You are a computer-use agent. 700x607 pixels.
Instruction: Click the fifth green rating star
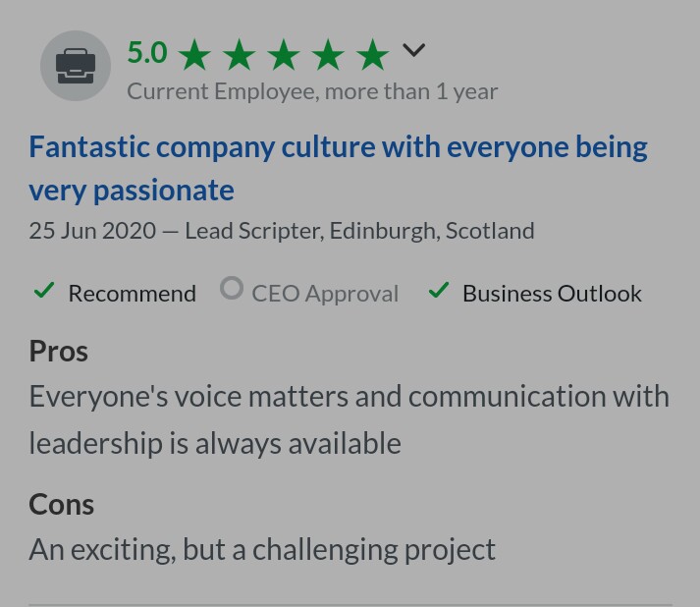372,55
